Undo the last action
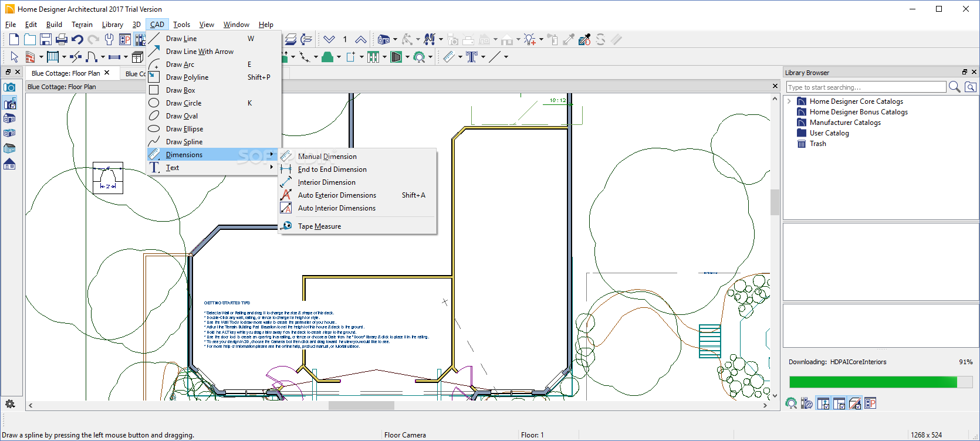The image size is (980, 441). tap(77, 39)
